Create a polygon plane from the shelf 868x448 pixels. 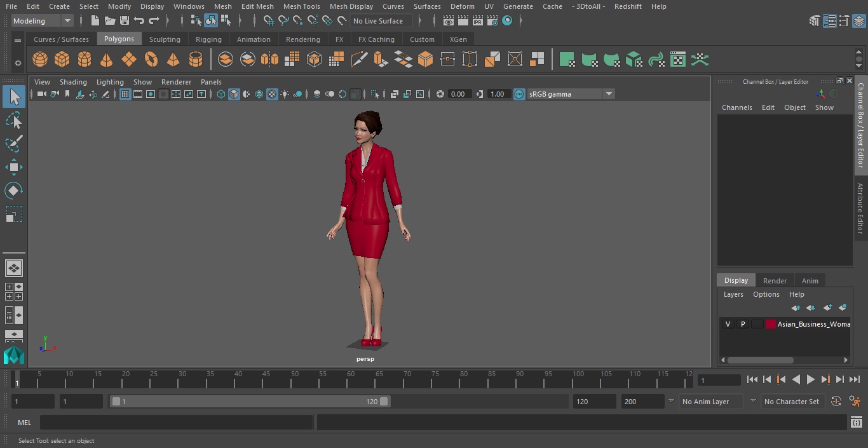click(129, 60)
